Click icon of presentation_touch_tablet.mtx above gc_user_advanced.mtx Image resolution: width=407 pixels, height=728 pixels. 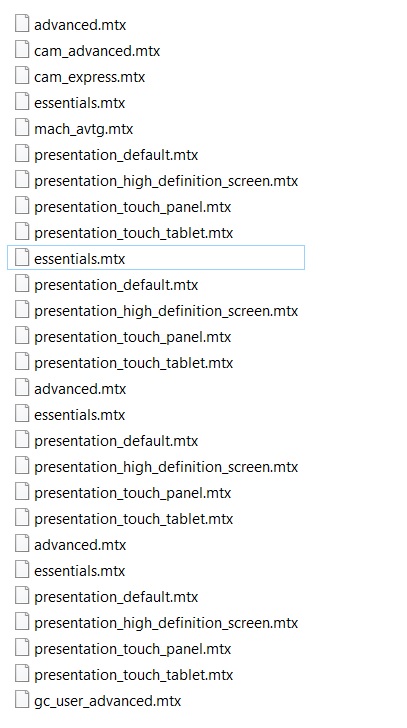pos(22,674)
